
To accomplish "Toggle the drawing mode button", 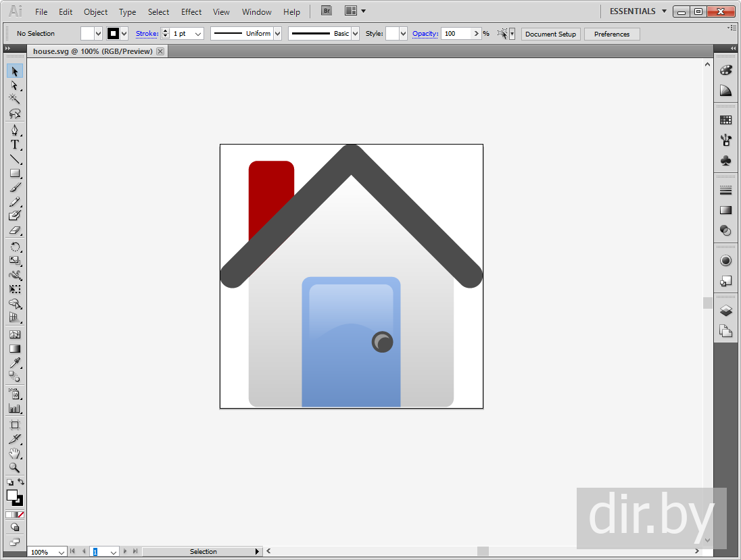I will pyautogui.click(x=15, y=528).
